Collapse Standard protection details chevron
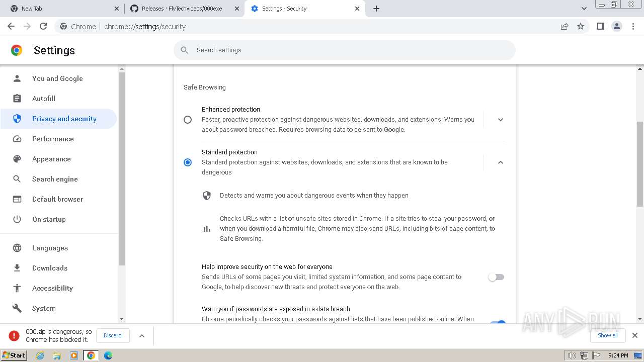 pos(500,162)
